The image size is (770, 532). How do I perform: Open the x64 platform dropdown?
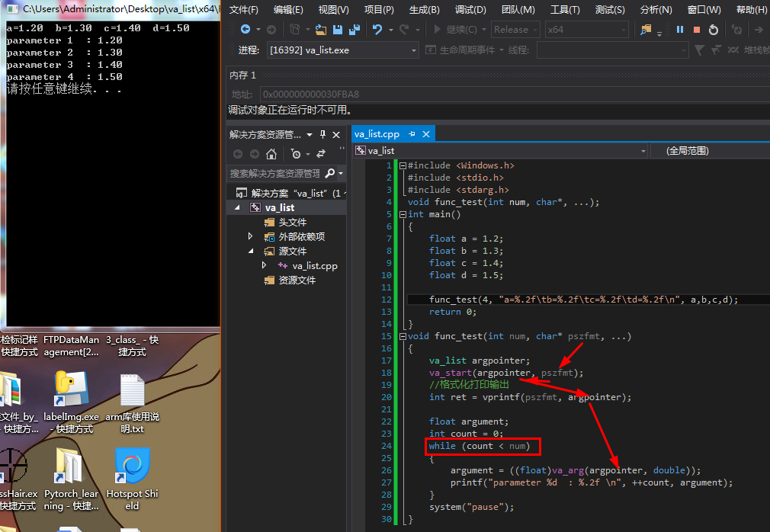(586, 30)
